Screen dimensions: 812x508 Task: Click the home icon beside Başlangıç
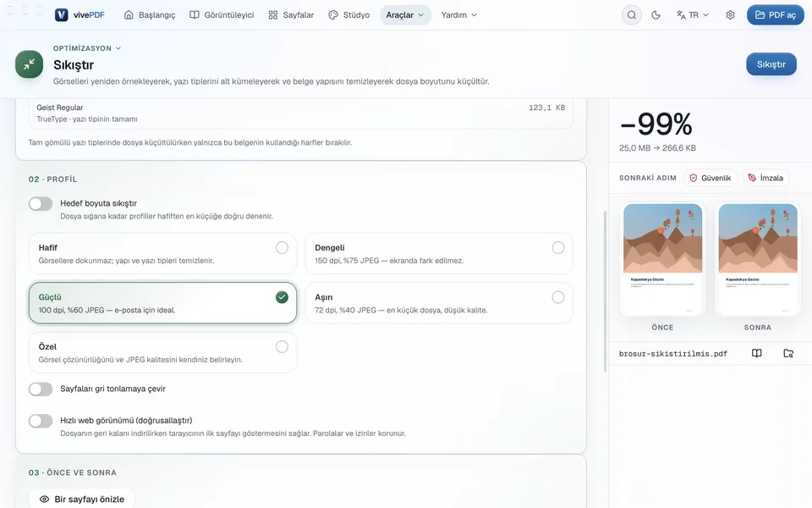coord(129,15)
